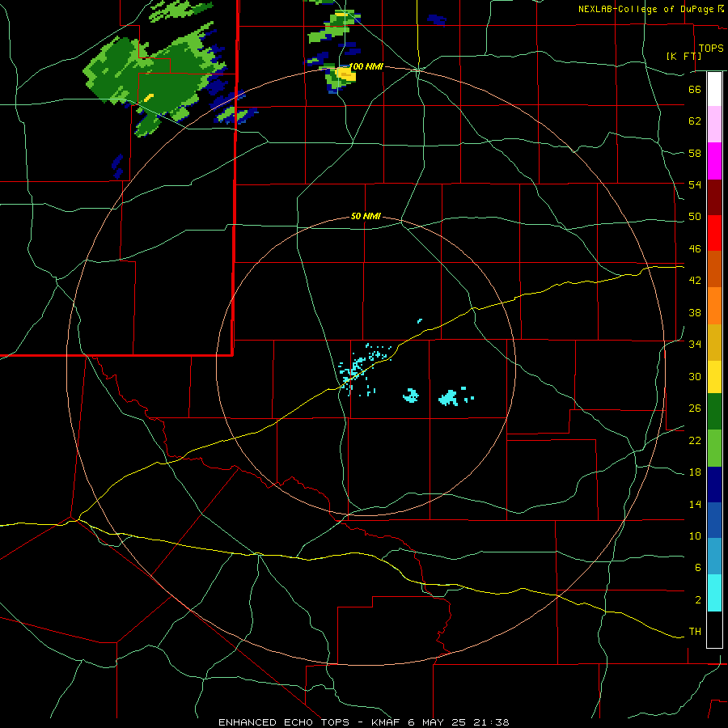Click the 54 legend value
This screenshot has height=728, width=728.
point(695,184)
